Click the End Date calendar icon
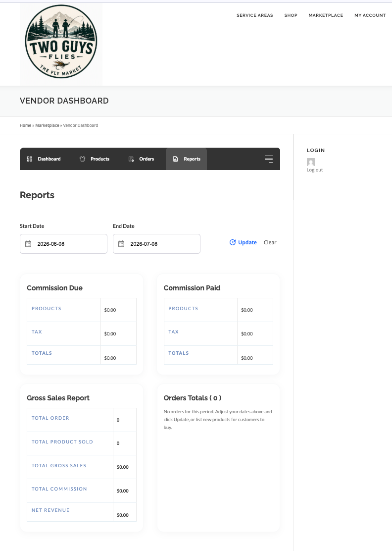392x551 pixels. click(121, 244)
